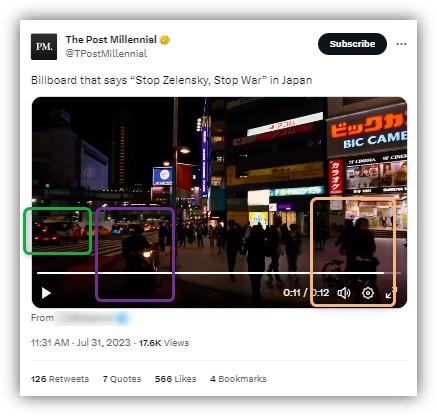Screen dimensions: 437x416
Task: Toggle fullscreen with the expand arrows icon
Action: point(390,293)
